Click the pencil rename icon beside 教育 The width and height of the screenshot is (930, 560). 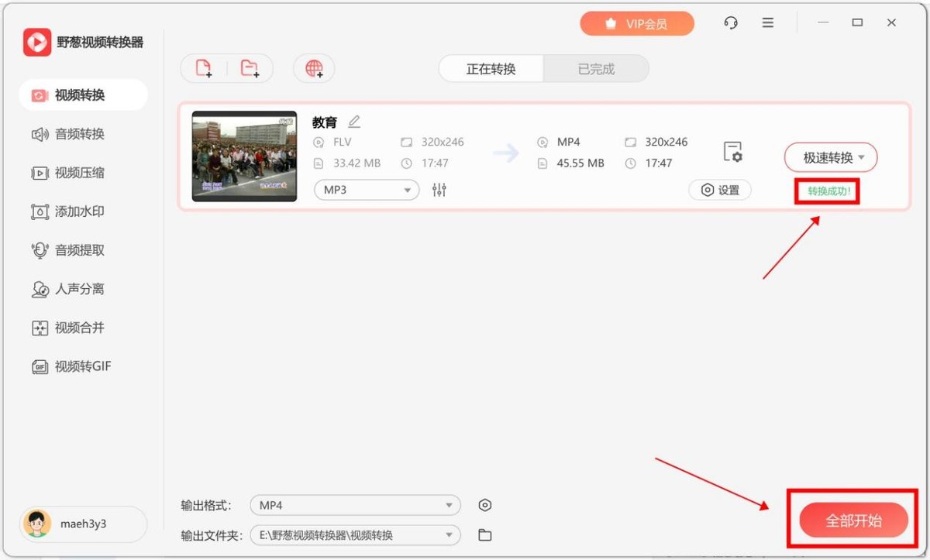click(354, 122)
